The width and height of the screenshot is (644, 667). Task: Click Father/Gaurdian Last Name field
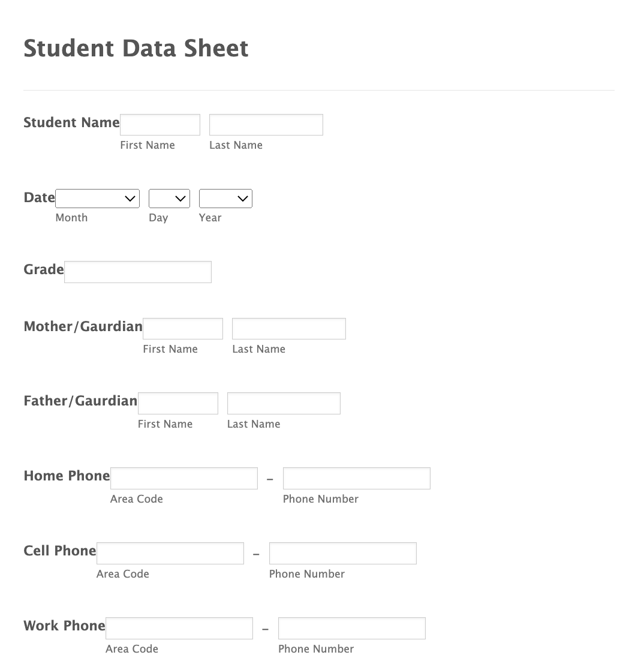point(284,403)
